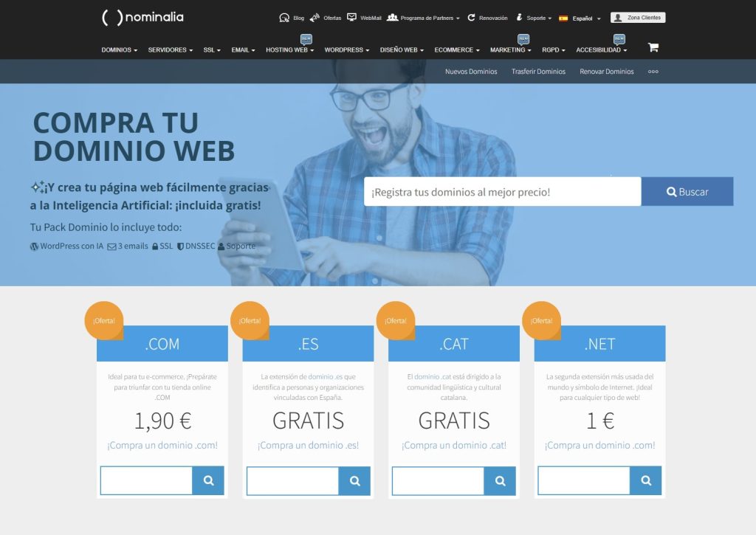Click the search icon under .CAT card

(500, 480)
